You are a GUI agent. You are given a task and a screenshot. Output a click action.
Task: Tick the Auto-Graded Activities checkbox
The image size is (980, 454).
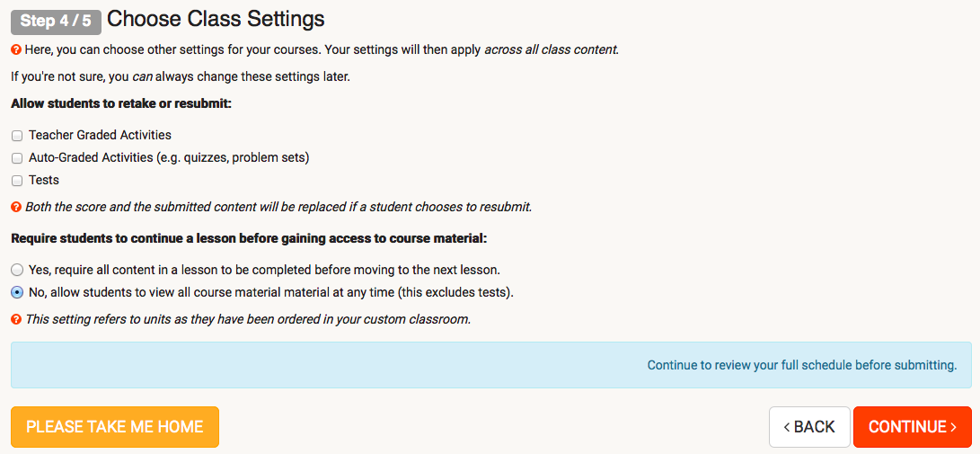point(17,157)
